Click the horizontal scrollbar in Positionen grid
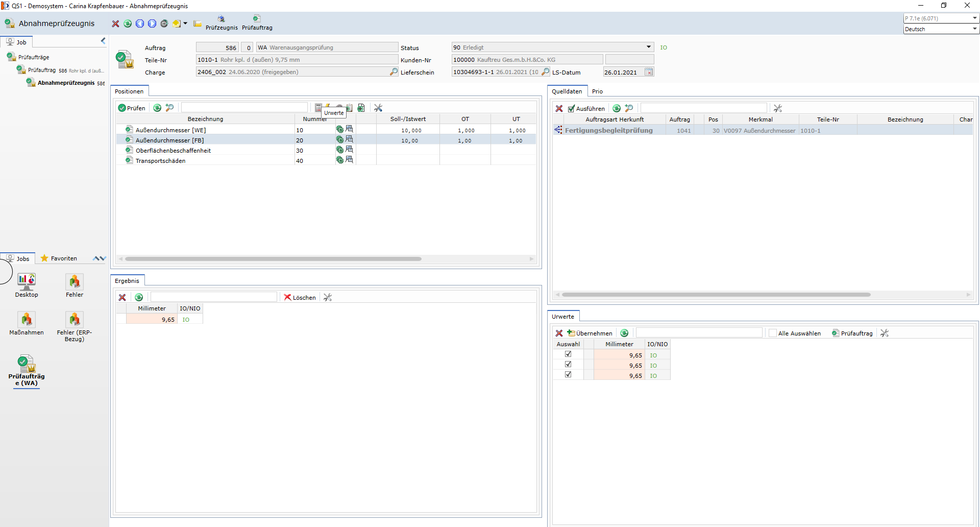 [x=273, y=259]
